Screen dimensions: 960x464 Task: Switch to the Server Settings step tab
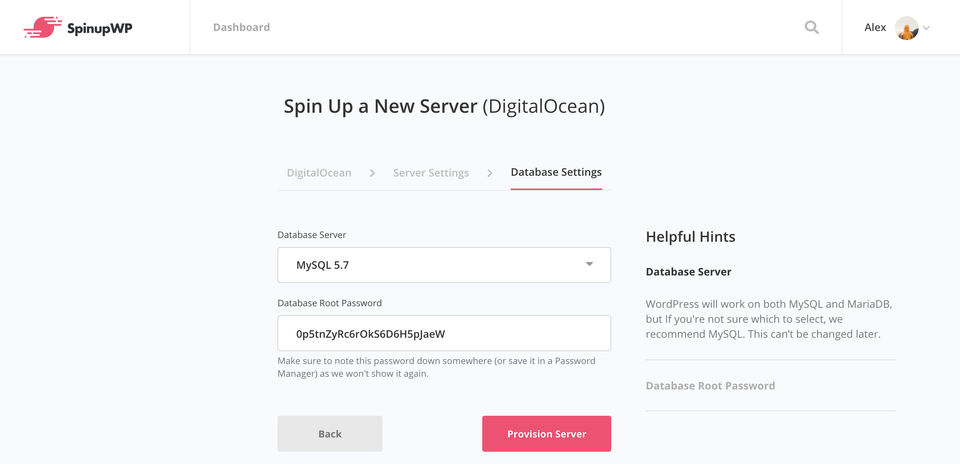(431, 173)
